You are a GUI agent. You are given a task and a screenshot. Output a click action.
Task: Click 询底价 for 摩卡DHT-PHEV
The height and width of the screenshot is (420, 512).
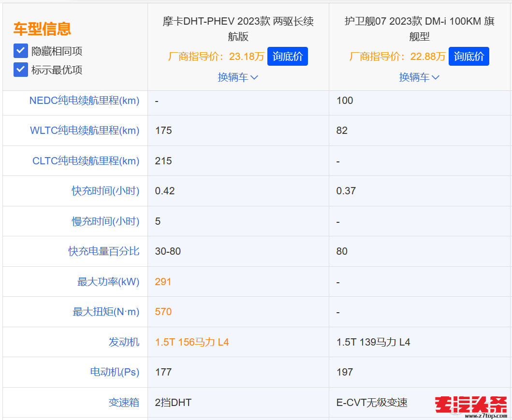[x=287, y=56]
